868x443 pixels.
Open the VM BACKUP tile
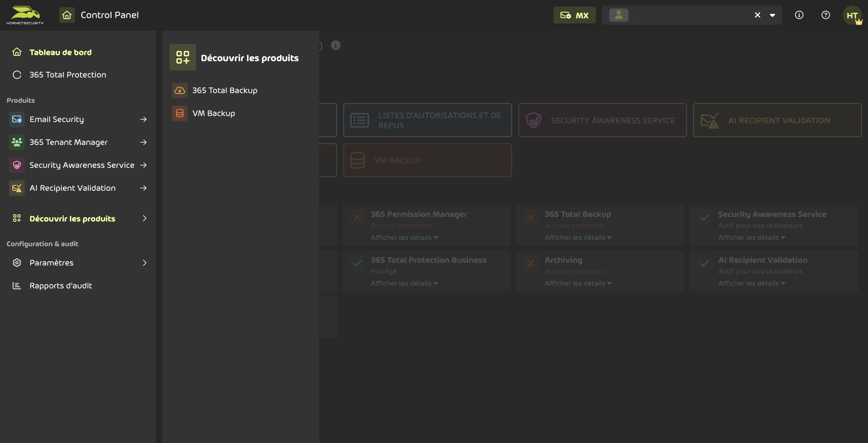(x=427, y=160)
